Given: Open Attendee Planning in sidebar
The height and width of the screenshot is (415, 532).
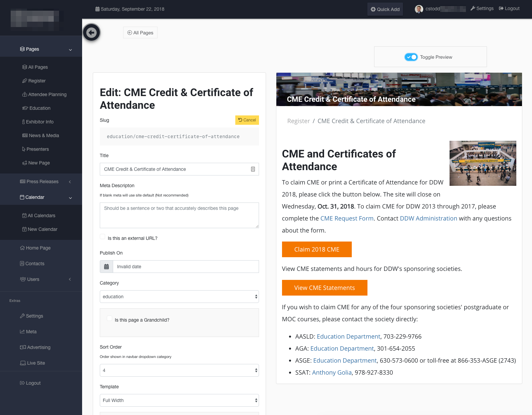Looking at the screenshot, I should [x=44, y=94].
